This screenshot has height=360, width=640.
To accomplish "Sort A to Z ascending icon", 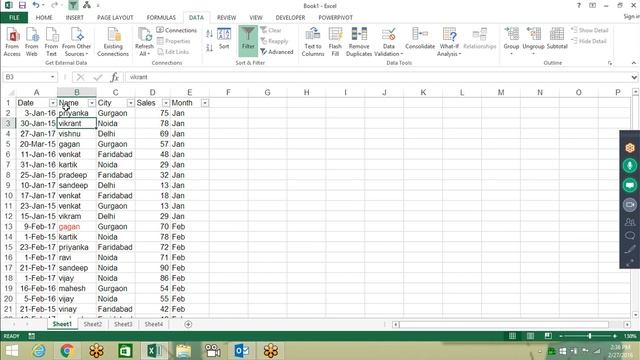I will click(209, 34).
